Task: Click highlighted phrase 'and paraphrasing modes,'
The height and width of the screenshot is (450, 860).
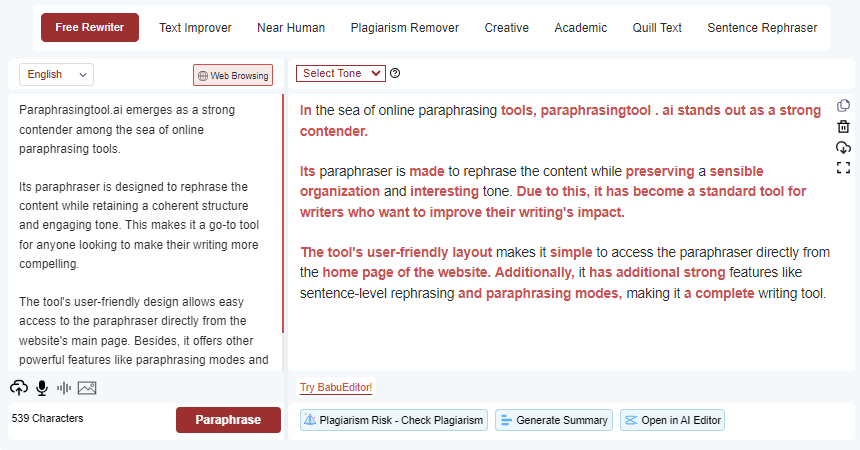Action: click(540, 294)
